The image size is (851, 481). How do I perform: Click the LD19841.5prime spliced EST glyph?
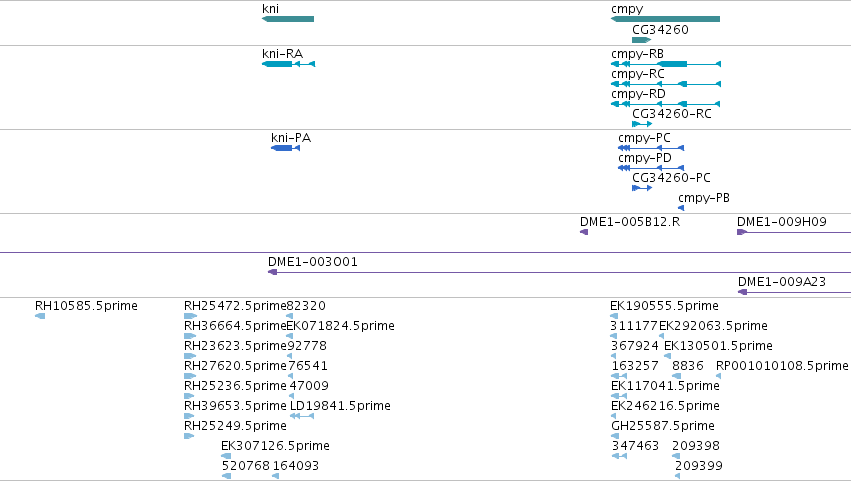[x=302, y=416]
